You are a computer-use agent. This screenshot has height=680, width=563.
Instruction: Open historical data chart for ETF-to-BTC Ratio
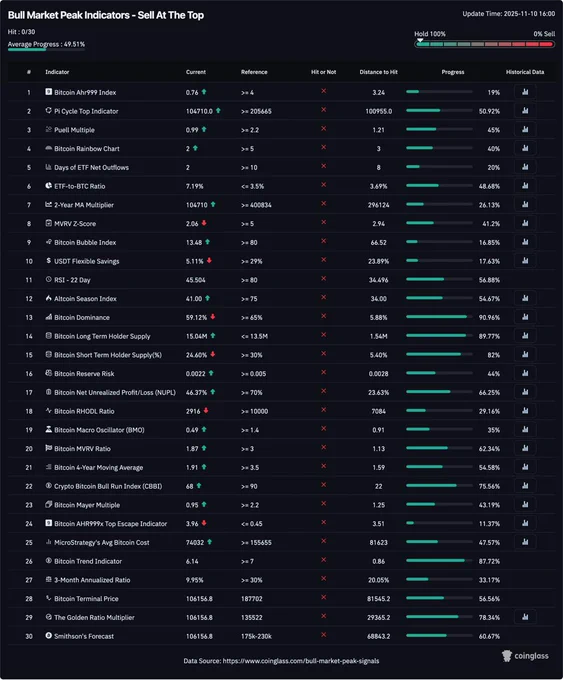pos(525,186)
